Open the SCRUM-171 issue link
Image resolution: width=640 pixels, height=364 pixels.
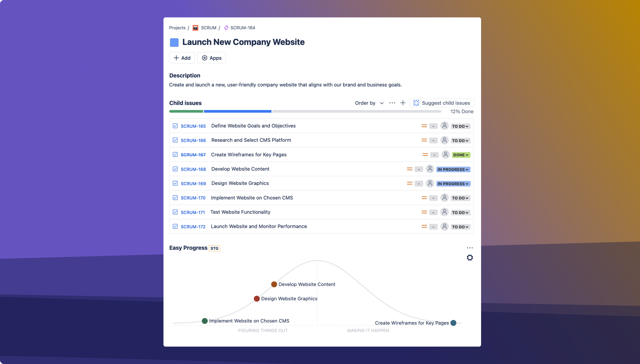(x=193, y=212)
